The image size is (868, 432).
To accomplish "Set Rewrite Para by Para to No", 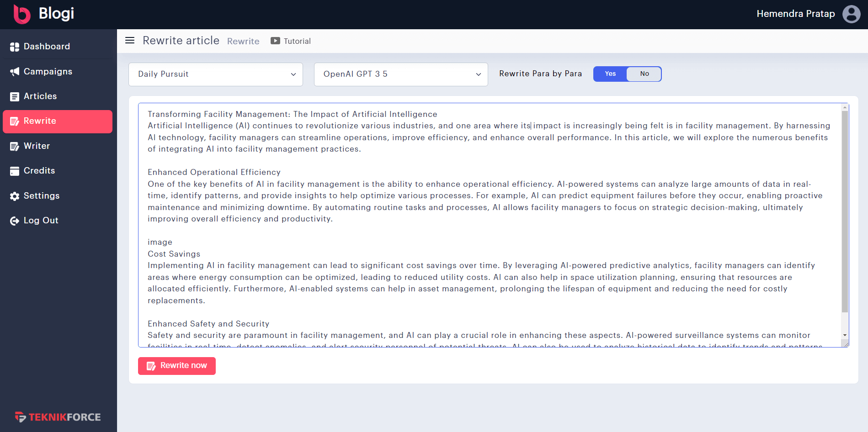I will pyautogui.click(x=644, y=74).
